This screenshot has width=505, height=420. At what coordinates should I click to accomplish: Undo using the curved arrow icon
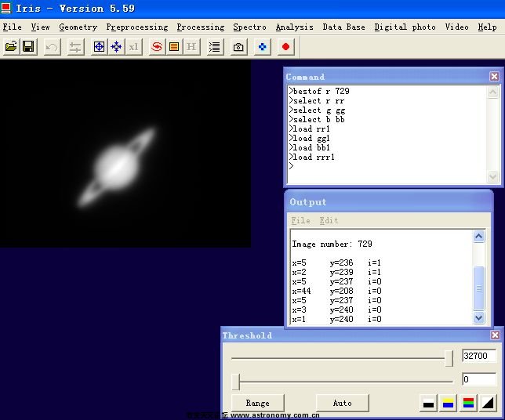click(x=52, y=47)
